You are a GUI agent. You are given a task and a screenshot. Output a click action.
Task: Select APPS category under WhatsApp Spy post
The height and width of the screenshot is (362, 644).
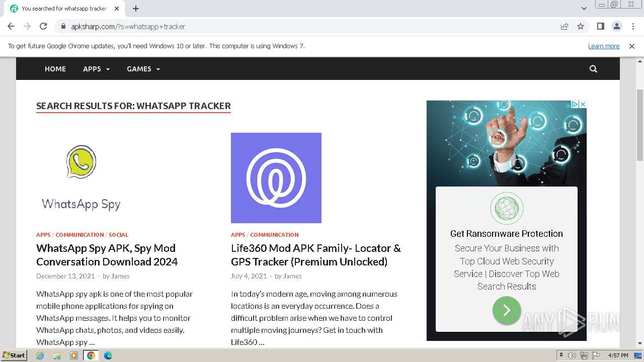click(x=43, y=235)
